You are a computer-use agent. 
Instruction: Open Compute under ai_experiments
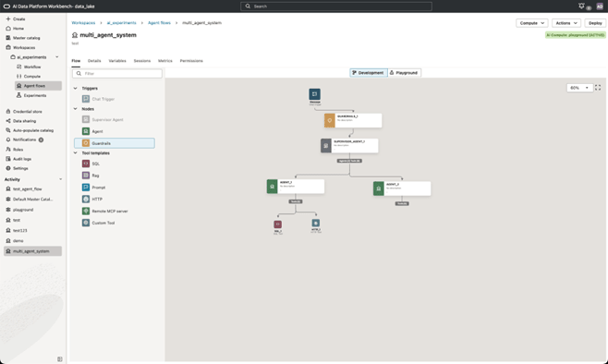29,77
